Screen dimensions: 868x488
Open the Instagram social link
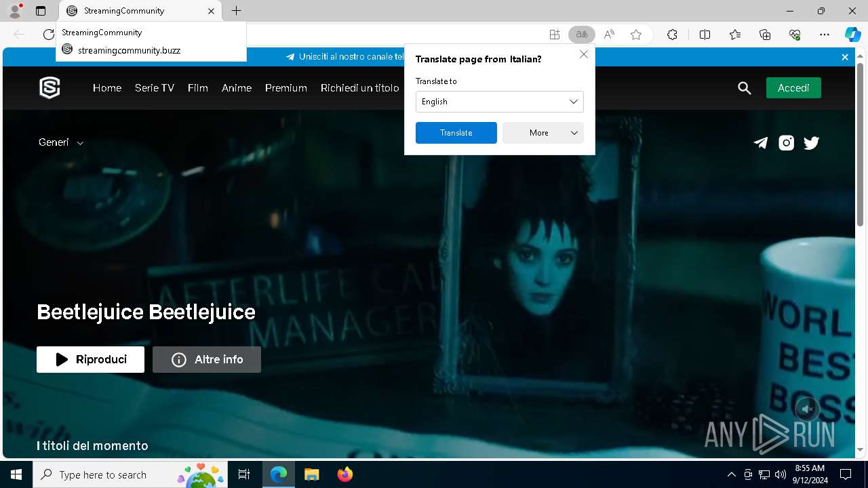point(786,142)
